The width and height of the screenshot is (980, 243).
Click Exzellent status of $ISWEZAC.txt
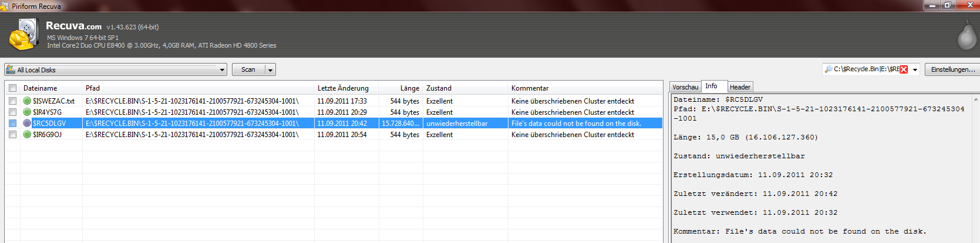point(439,101)
